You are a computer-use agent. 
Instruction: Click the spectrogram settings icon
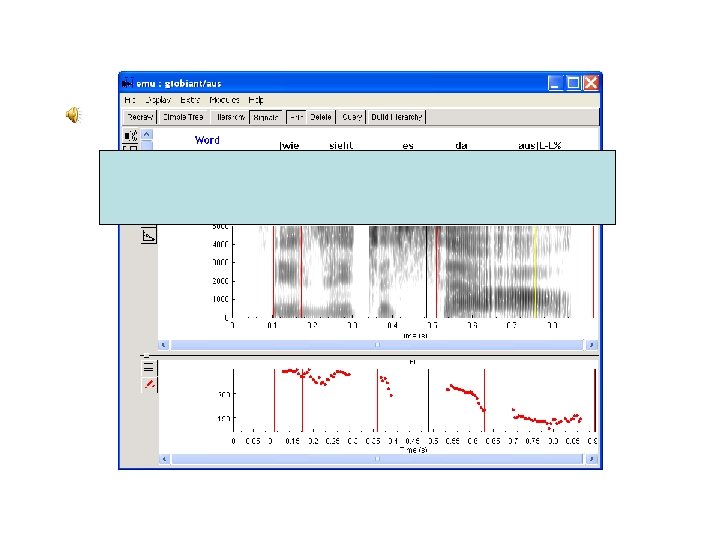(149, 236)
